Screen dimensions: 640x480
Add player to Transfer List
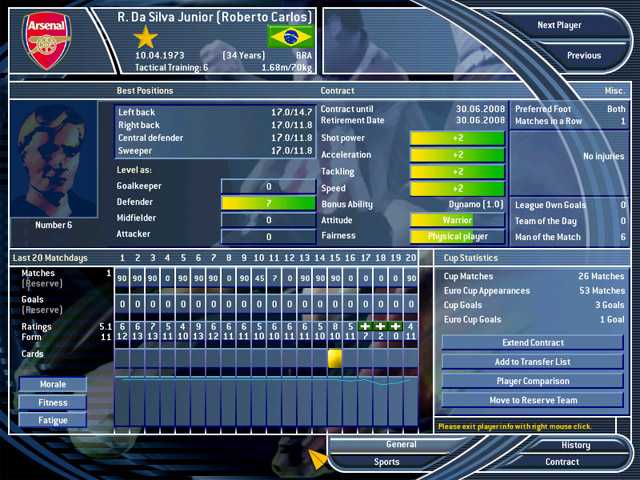(532, 362)
